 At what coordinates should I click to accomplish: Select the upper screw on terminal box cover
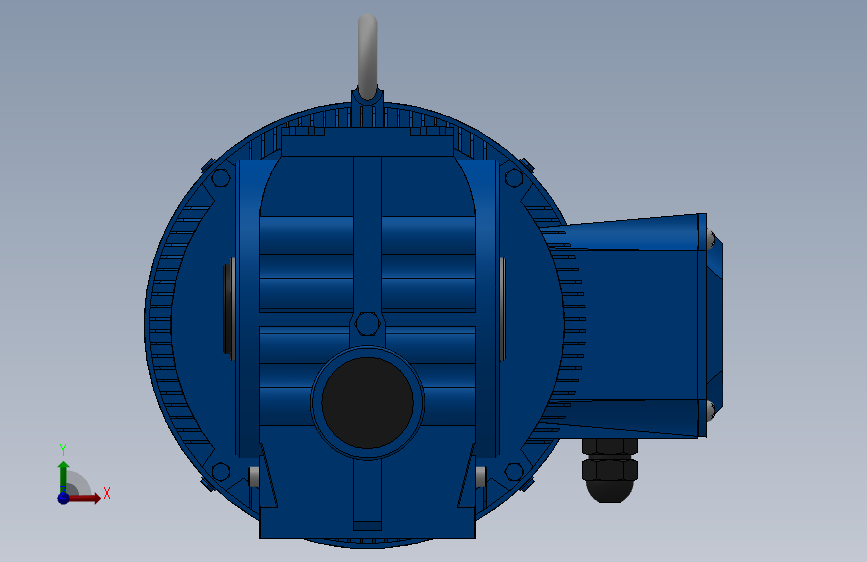711,240
